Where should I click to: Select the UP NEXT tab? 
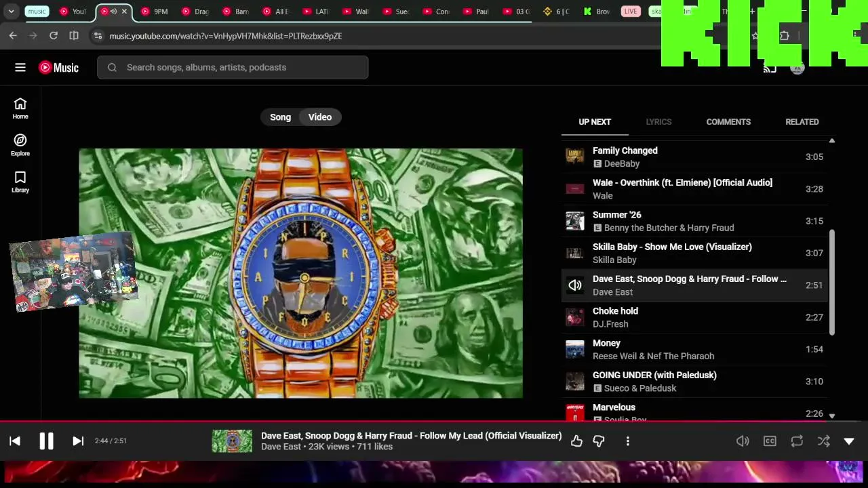coord(595,122)
